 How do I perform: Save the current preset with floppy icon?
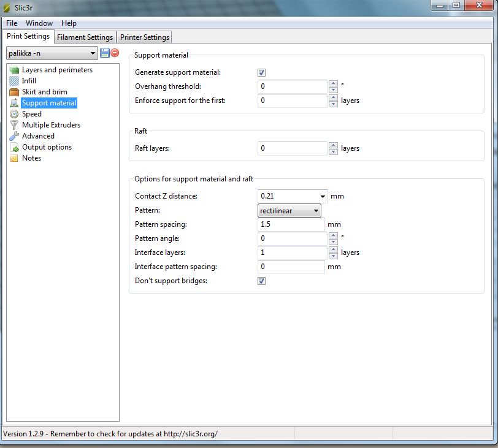pos(105,53)
